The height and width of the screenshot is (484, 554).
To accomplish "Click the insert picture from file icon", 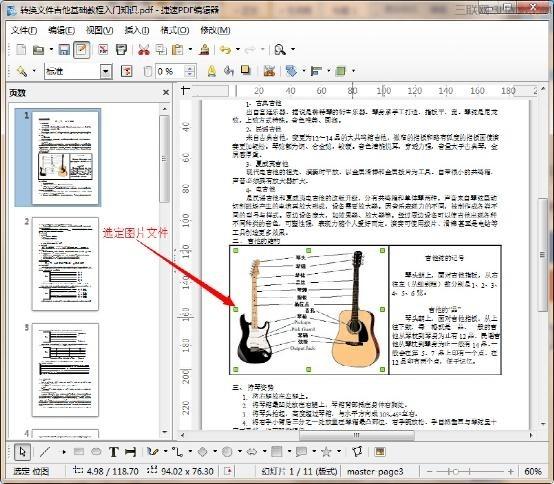I will point(380,452).
